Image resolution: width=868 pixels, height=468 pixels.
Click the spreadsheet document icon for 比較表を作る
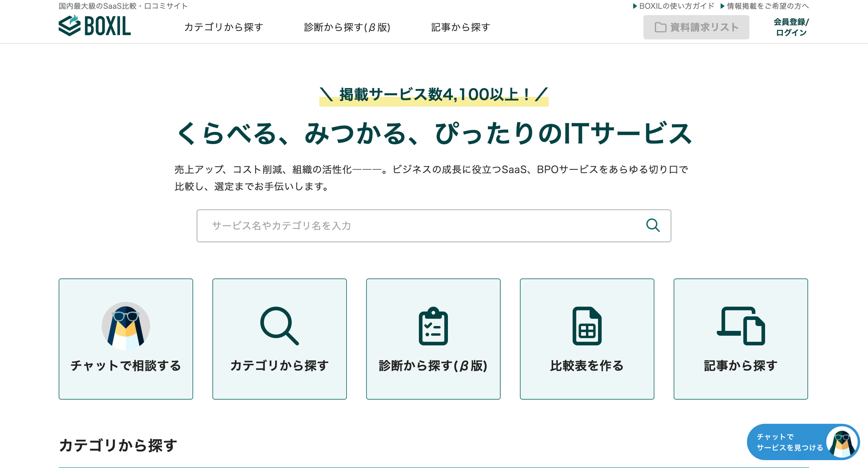click(x=587, y=326)
